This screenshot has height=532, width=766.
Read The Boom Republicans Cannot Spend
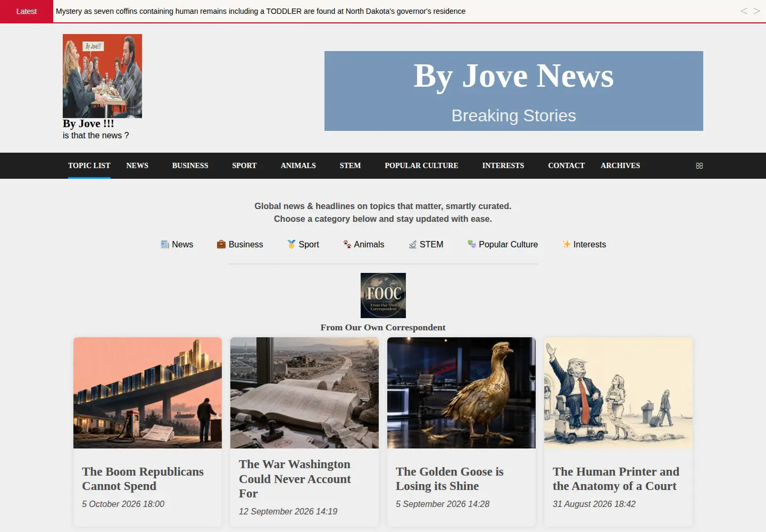143,479
